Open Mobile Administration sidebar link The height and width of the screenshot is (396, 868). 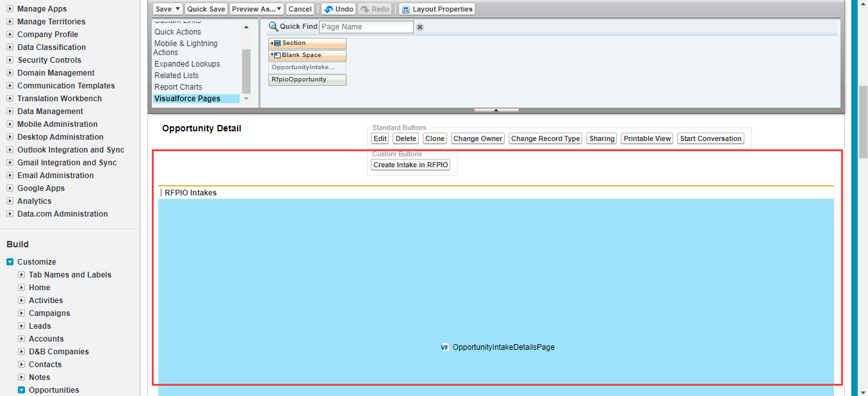[x=58, y=124]
